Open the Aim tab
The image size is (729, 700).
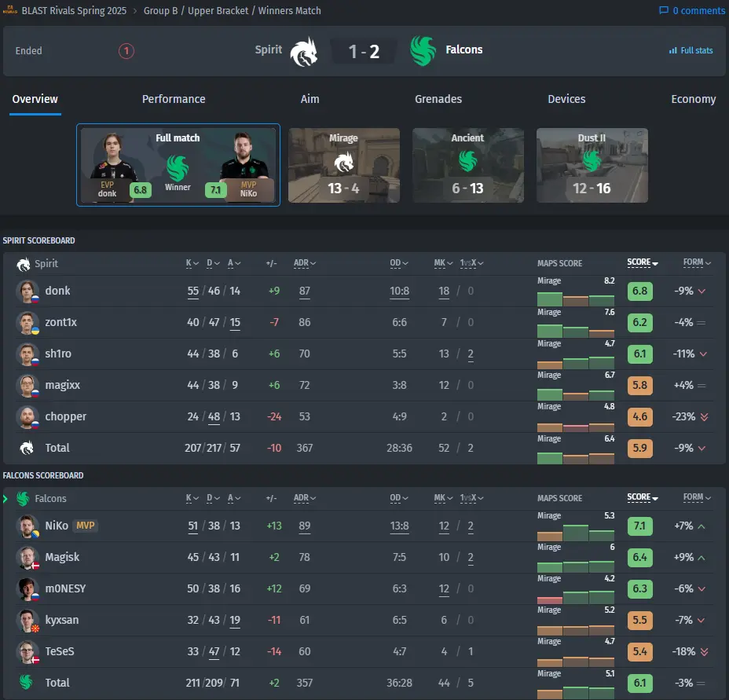point(310,99)
